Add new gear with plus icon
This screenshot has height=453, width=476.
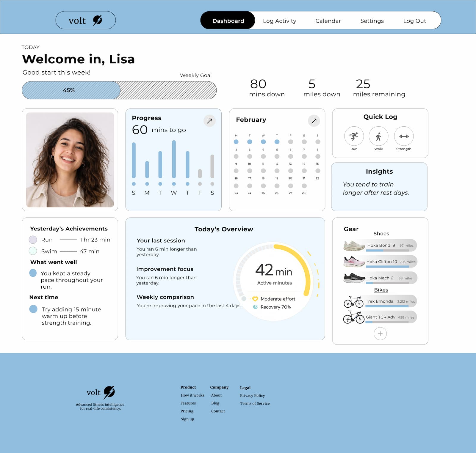380,334
